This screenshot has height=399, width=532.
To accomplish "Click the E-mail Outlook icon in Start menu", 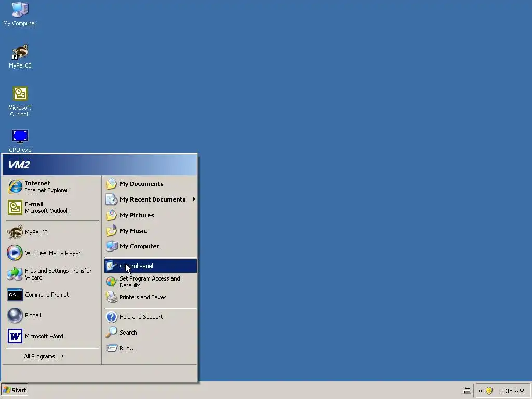I will tap(15, 207).
